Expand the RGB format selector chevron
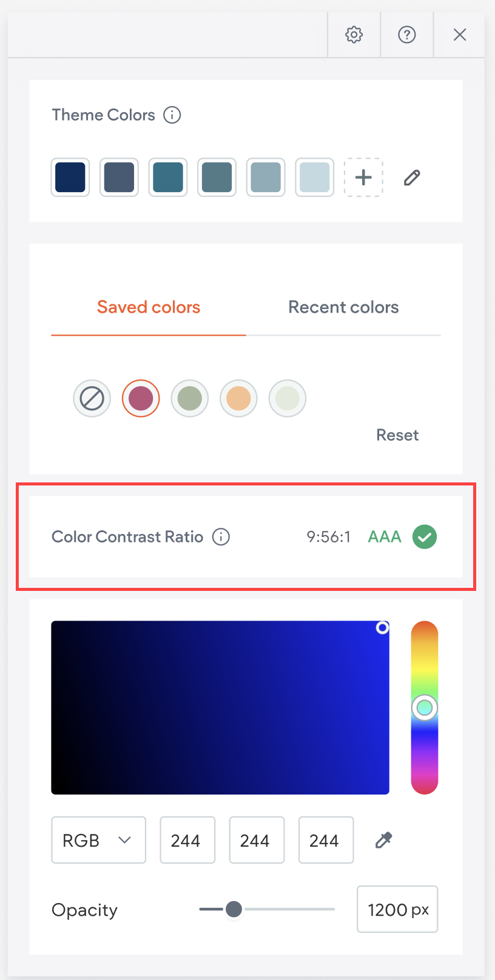495x980 pixels. click(x=126, y=840)
